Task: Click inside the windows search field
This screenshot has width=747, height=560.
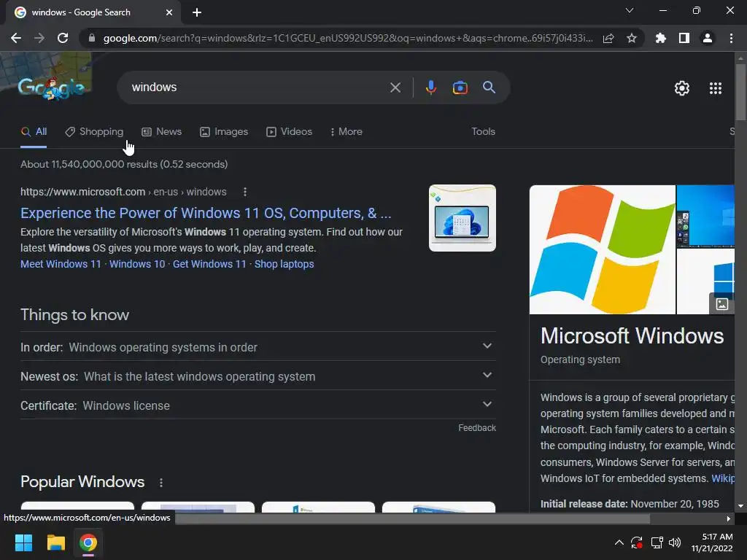Action: click(258, 87)
